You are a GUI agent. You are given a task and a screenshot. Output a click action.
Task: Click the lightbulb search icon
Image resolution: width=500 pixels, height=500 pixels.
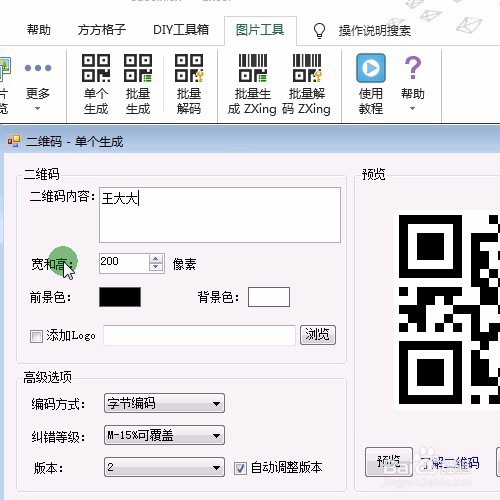(x=319, y=31)
